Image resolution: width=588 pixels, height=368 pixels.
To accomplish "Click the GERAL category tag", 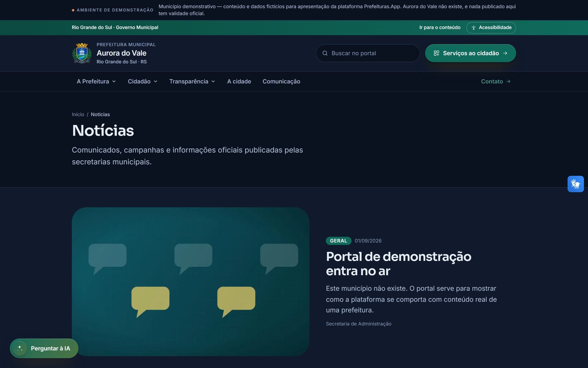I will [x=338, y=241].
